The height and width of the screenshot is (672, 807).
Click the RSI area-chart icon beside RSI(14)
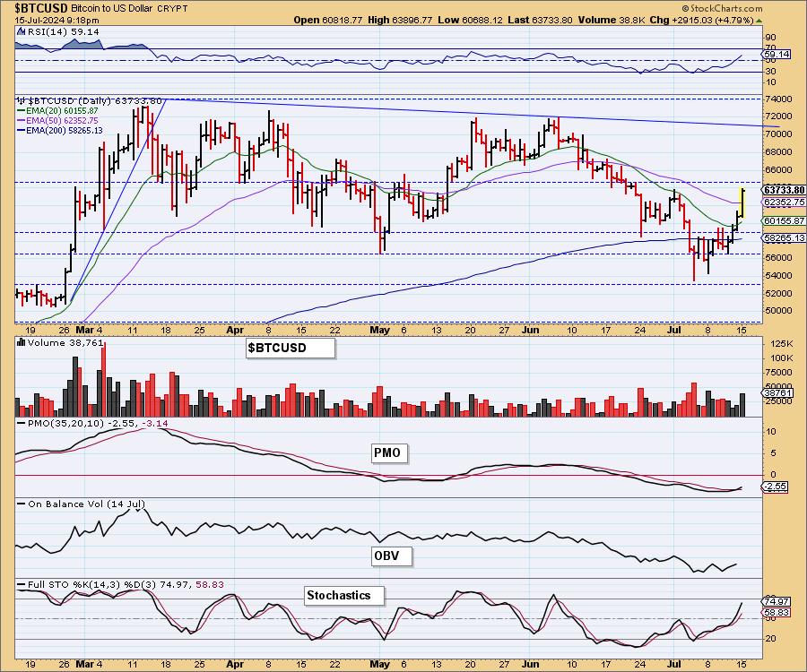click(x=21, y=31)
